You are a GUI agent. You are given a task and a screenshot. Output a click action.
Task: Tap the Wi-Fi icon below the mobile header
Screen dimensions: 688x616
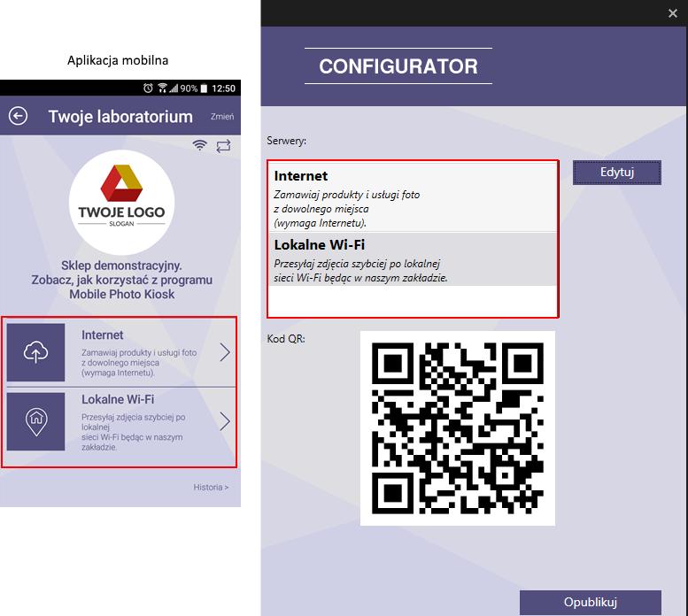click(x=199, y=145)
